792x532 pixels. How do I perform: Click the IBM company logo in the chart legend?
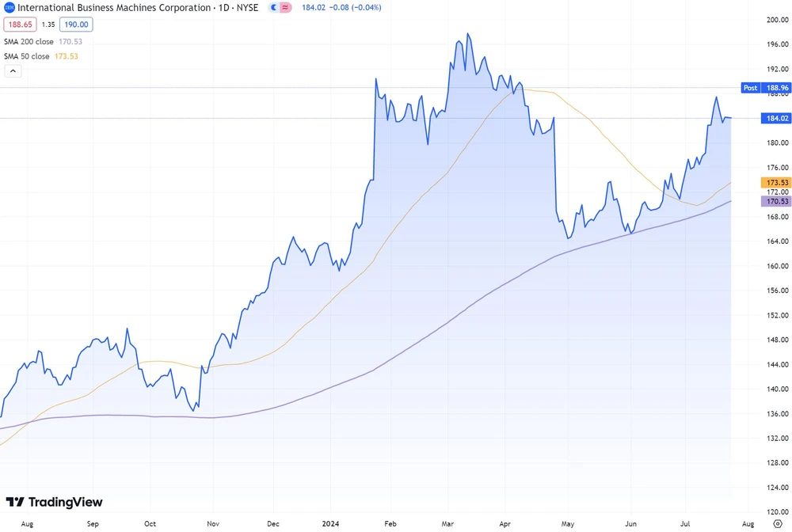click(9, 7)
